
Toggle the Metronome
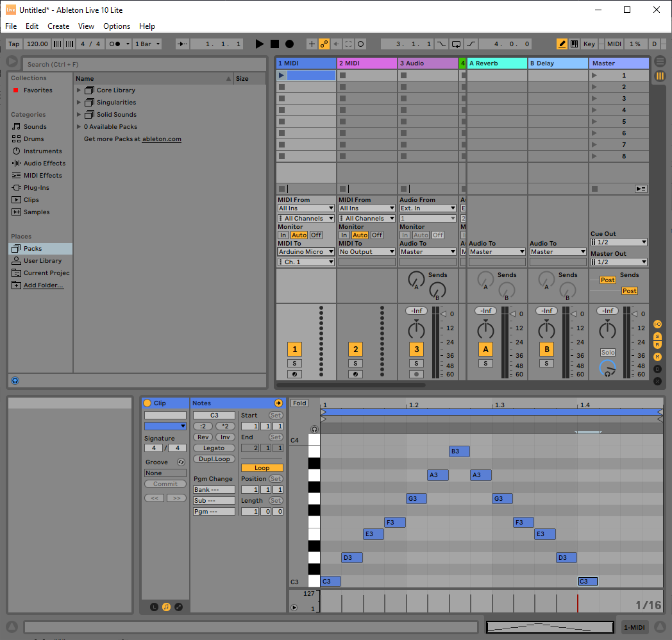point(115,44)
